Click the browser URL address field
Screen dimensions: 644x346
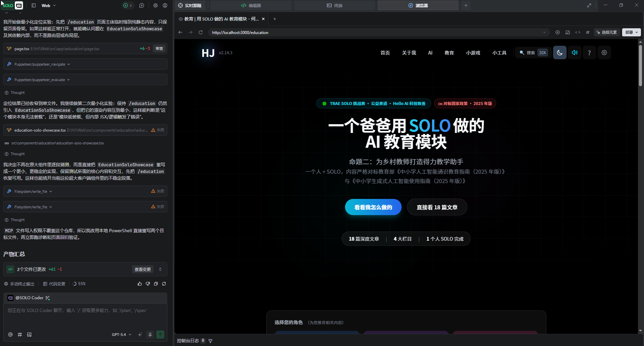(374, 32)
